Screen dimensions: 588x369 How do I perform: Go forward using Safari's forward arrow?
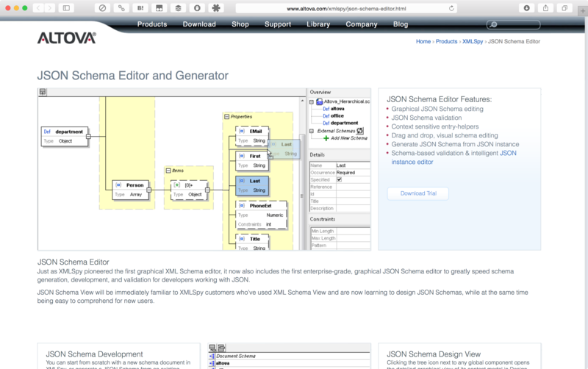click(49, 8)
